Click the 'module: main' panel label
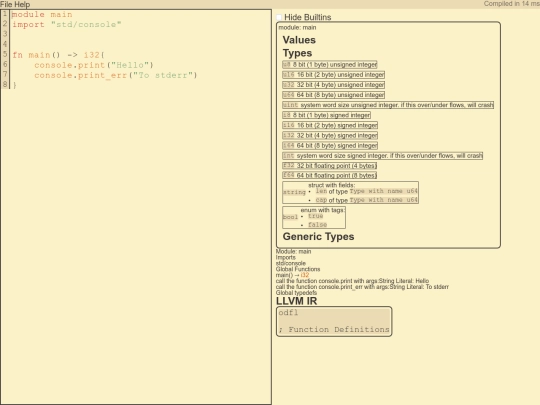This screenshot has height=405, width=540. click(297, 28)
